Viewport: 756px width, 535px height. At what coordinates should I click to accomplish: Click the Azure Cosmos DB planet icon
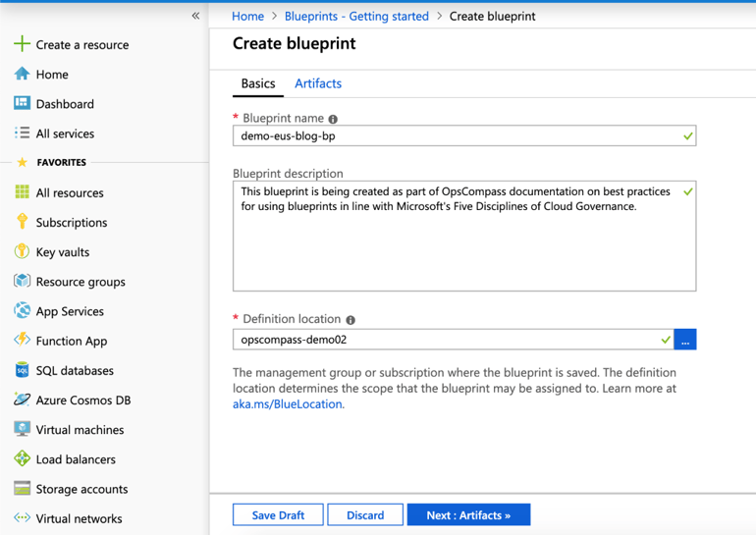pos(22,400)
